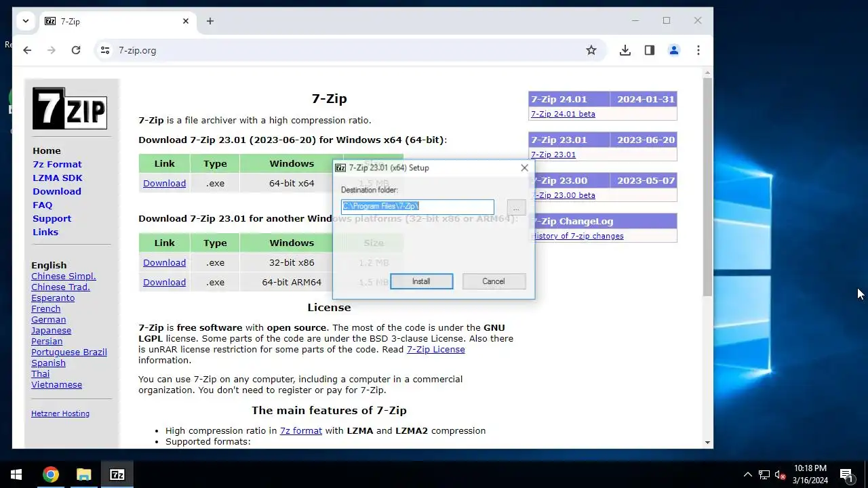Close the 7-Zip browser tab
The width and height of the screenshot is (868, 488).
(x=186, y=21)
